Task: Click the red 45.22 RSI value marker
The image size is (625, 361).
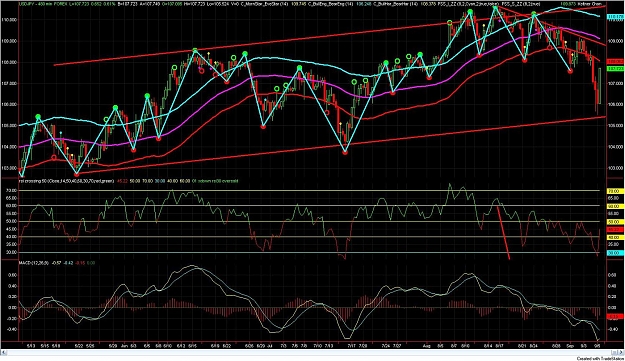Action: coord(615,230)
